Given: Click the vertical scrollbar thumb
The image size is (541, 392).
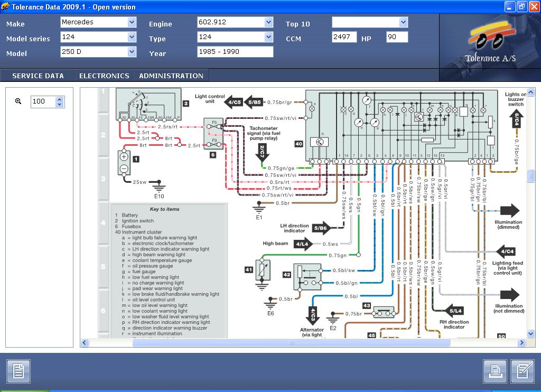Looking at the screenshot, I should coord(530,176).
